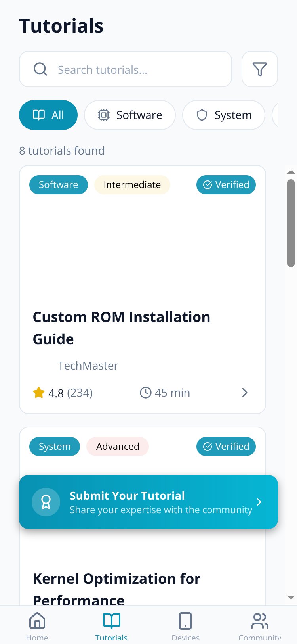Click the star rating icon next to 4.8
Image resolution: width=297 pixels, height=644 pixels.
click(x=39, y=393)
